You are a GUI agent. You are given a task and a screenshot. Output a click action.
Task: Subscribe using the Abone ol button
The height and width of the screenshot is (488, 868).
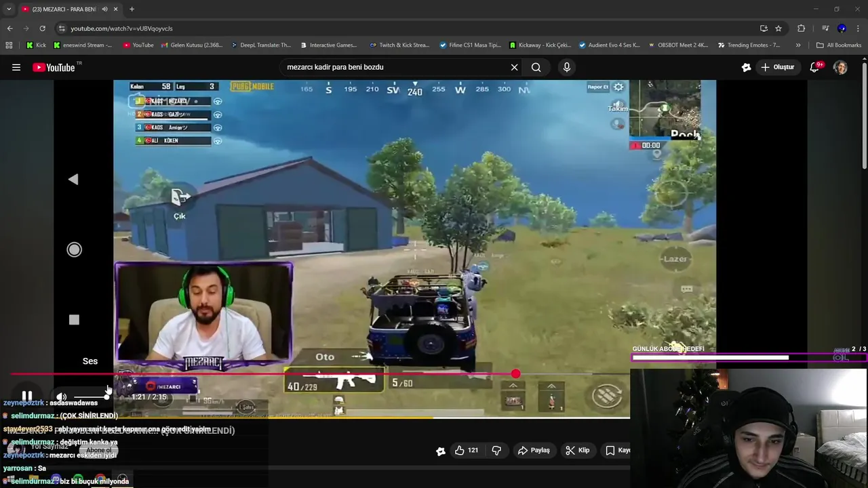pyautogui.click(x=98, y=450)
